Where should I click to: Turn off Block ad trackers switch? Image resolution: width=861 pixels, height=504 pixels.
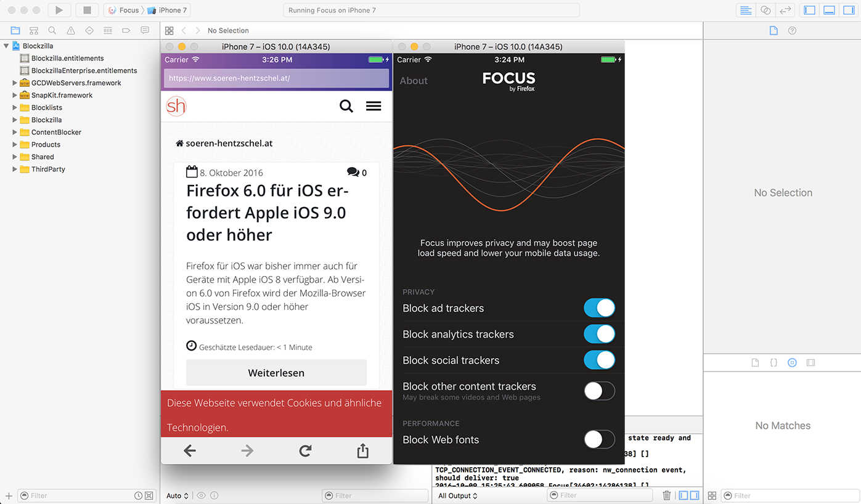[x=600, y=308]
